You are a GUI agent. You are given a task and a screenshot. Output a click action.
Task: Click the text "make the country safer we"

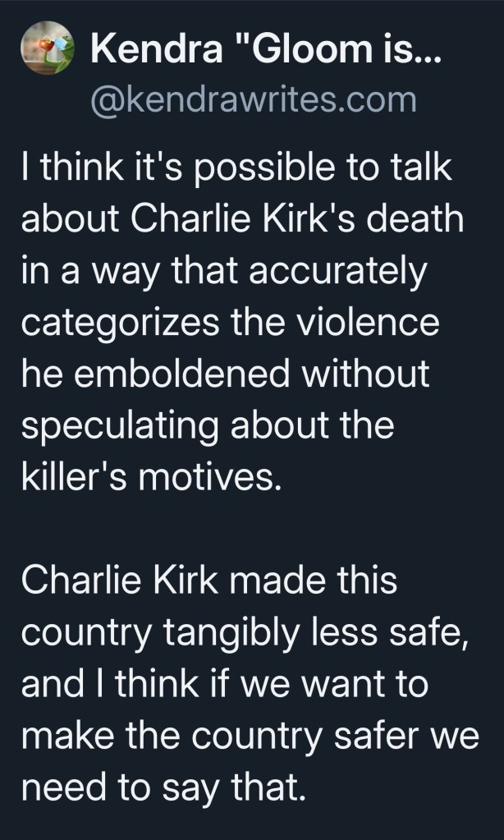coord(250,734)
